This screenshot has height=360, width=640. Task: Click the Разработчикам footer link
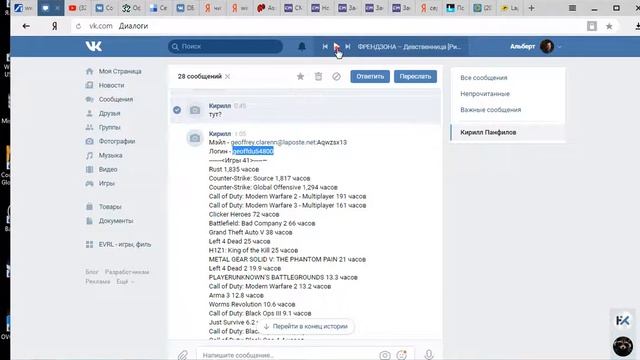[127, 272]
